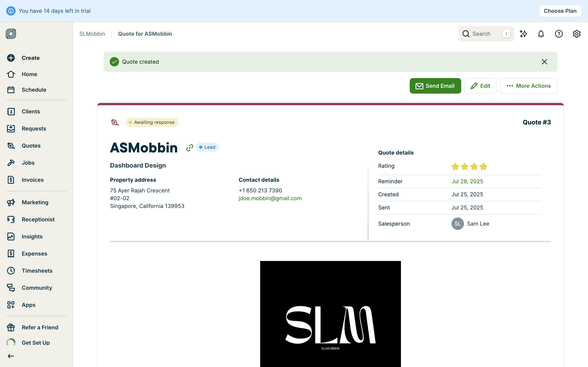Screen dimensions: 588x367
Task: Open the help question mark icon
Action: pos(559,34)
